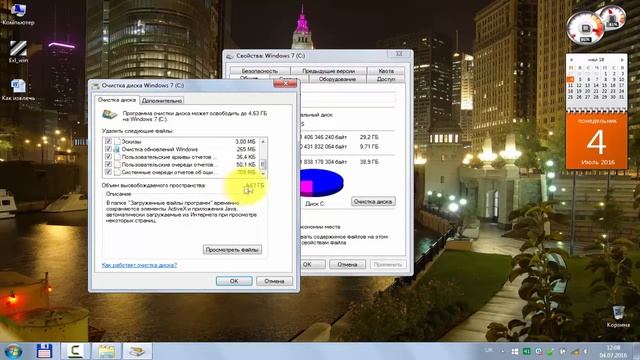Viewport: 640px width, 360px height.
Task: Switch to the Дополнительно tab
Action: [x=162, y=100]
